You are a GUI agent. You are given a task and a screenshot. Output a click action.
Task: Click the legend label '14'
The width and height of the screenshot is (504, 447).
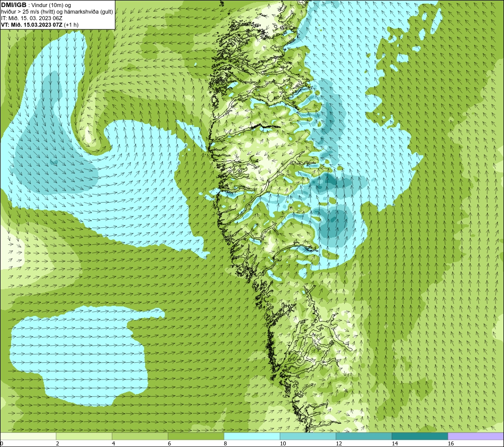(395, 444)
